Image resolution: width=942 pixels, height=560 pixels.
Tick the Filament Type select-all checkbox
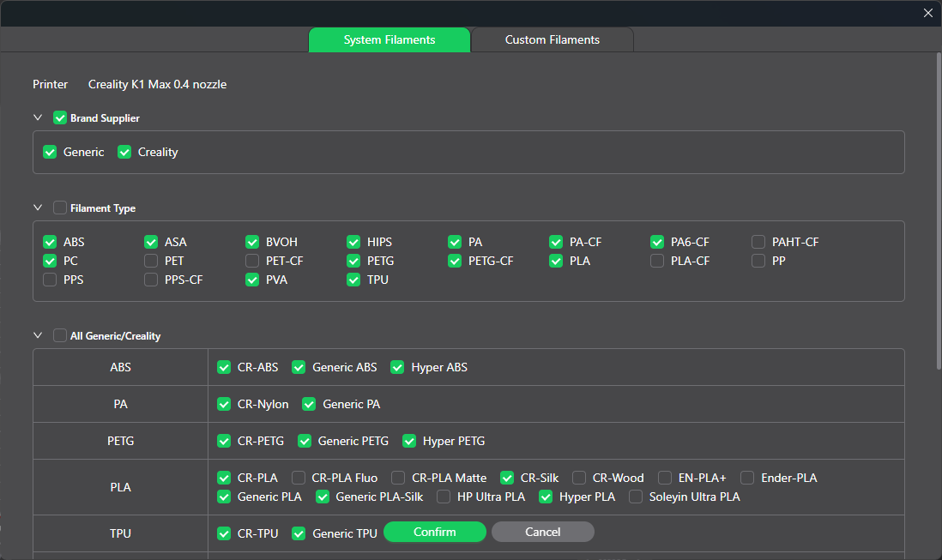tap(60, 208)
